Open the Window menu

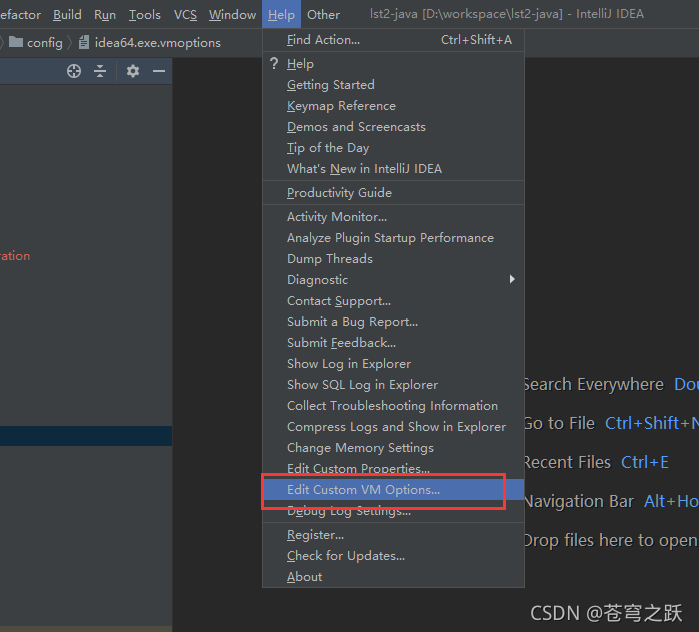(232, 15)
